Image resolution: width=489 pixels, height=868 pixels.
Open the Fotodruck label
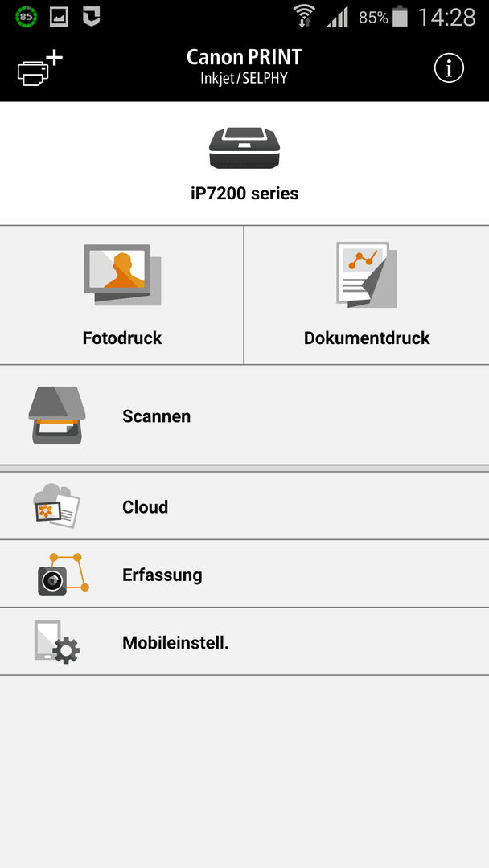coord(122,338)
